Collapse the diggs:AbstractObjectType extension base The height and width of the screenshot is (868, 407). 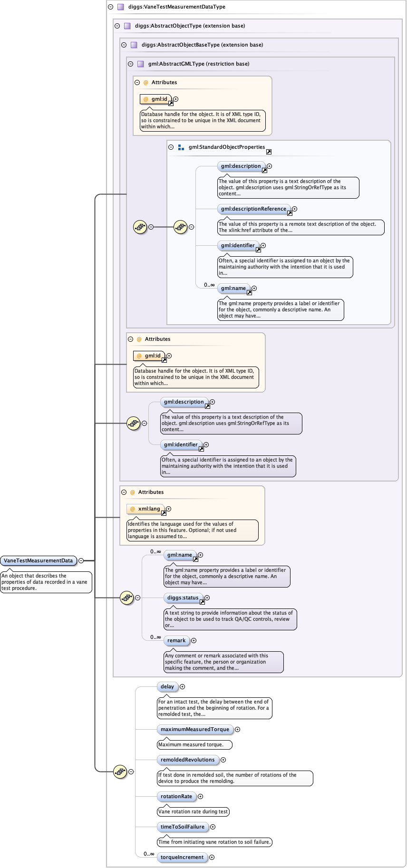(117, 26)
